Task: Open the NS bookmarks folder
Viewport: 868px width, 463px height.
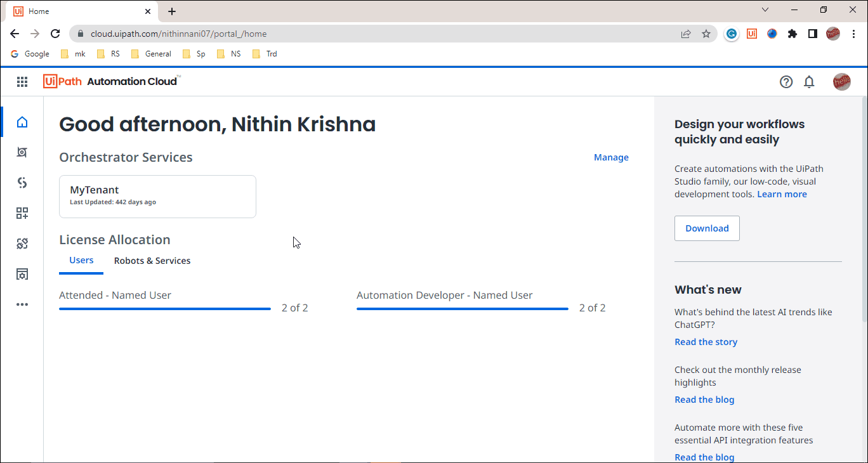Action: tap(229, 54)
